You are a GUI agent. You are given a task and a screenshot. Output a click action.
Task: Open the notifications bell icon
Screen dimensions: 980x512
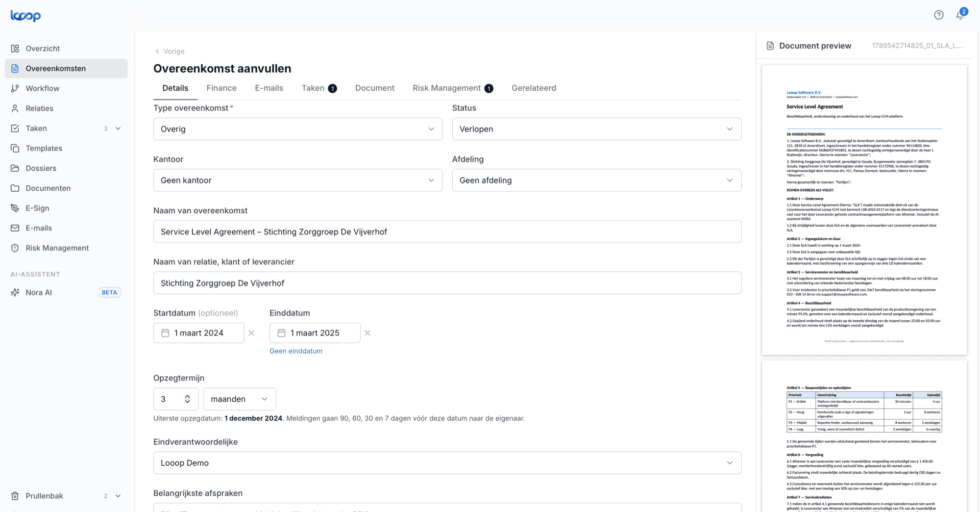pyautogui.click(x=961, y=15)
